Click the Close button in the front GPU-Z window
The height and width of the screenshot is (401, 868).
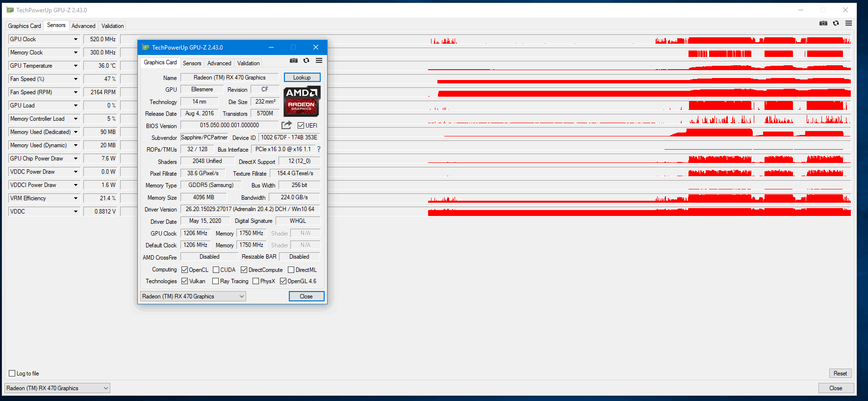[x=306, y=296]
